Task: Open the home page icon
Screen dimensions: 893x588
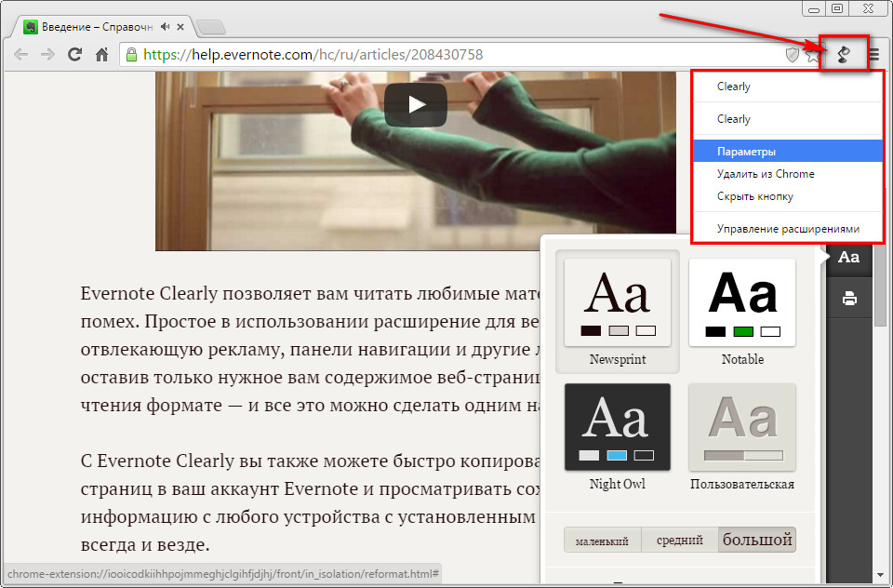Action: click(101, 55)
